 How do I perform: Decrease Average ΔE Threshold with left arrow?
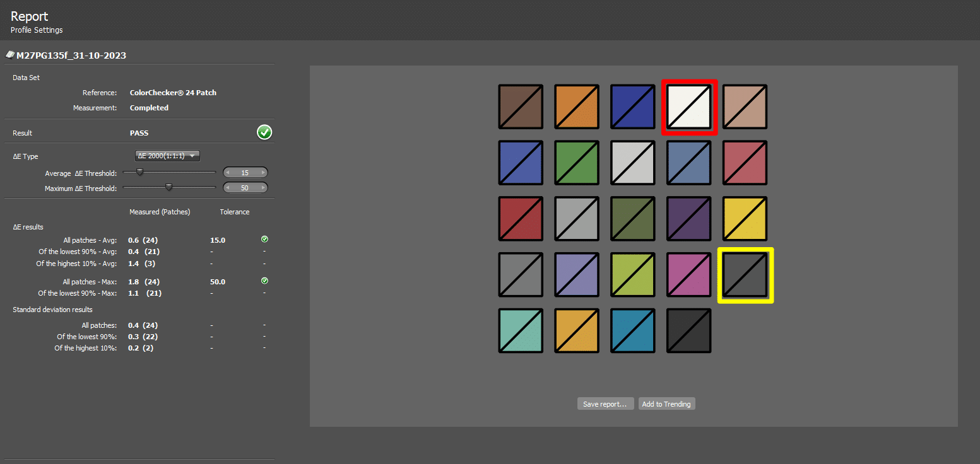click(228, 173)
